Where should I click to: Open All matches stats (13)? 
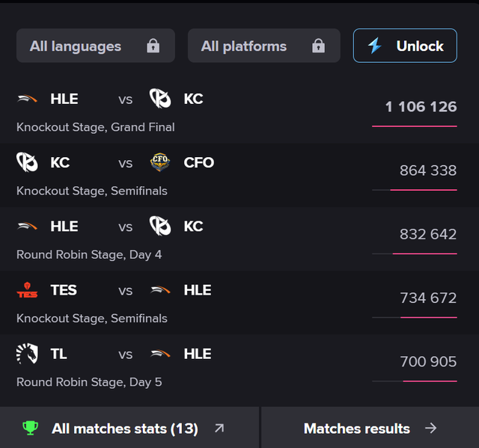125,429
